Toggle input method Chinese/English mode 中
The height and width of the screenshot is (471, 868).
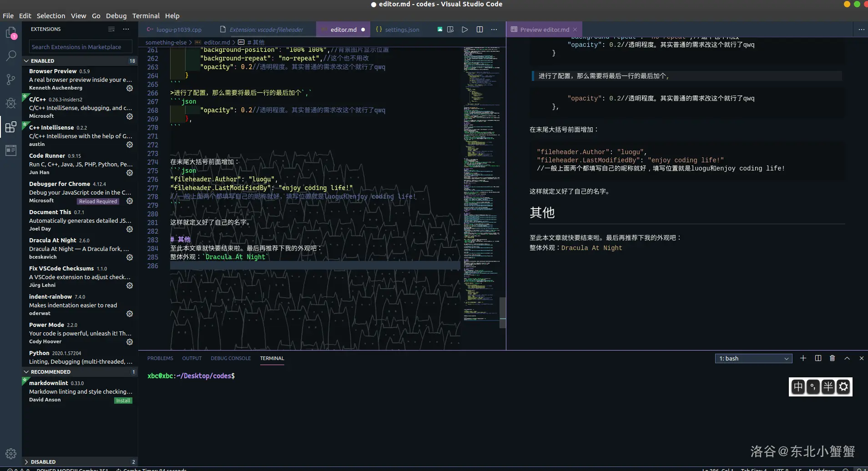[798, 387]
